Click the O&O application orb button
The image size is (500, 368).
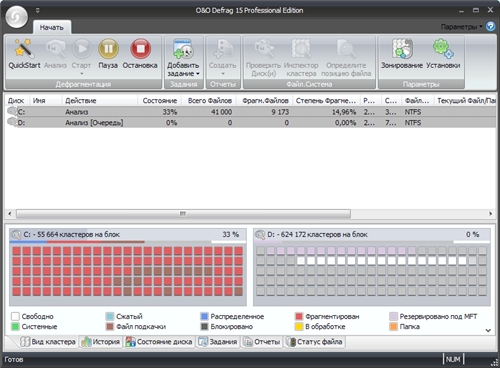coord(17,17)
